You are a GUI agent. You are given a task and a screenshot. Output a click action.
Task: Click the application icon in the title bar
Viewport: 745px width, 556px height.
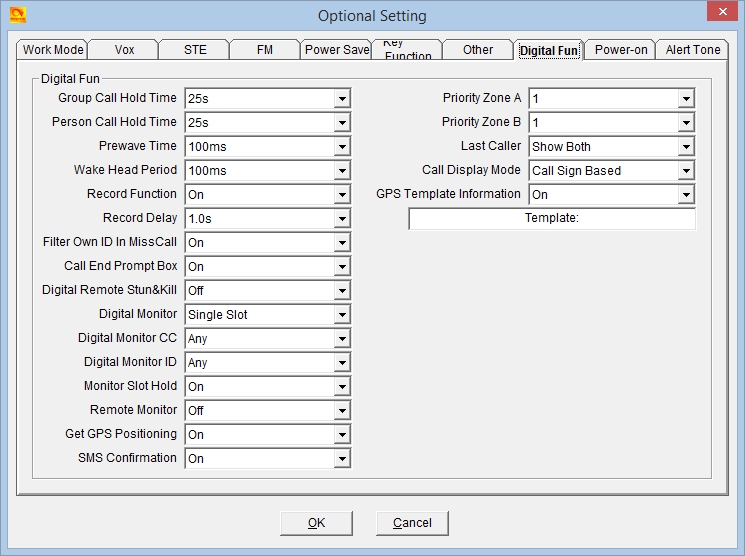coord(18,15)
